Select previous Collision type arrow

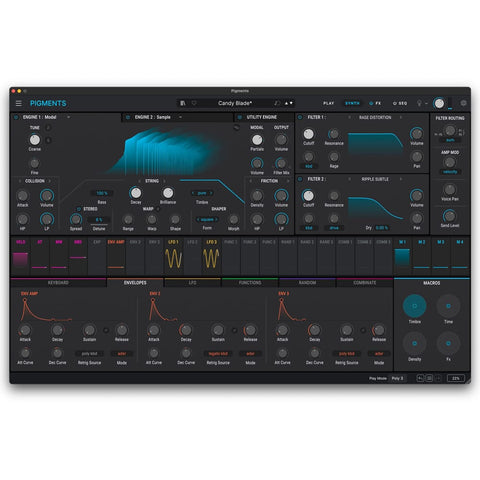[x=20, y=181]
